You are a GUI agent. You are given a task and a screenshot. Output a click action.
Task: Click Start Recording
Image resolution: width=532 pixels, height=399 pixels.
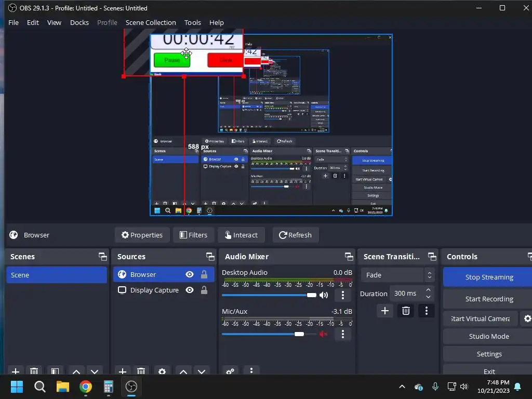point(489,299)
